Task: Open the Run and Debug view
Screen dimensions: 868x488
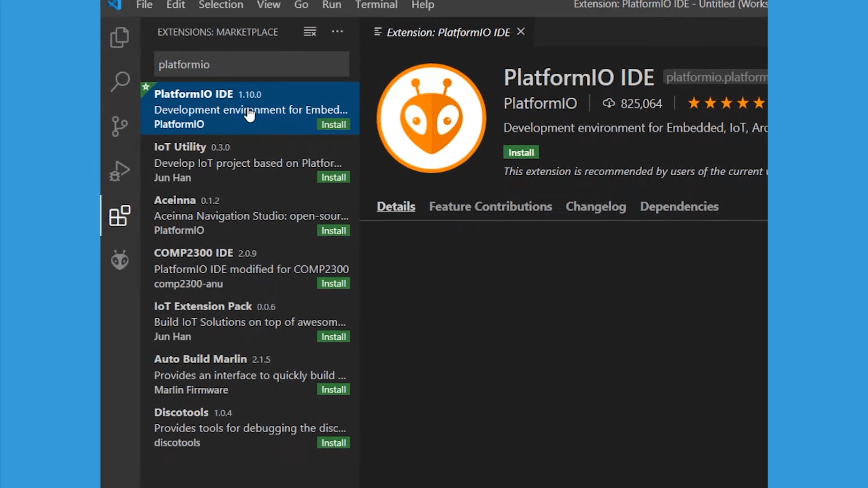Action: pos(120,171)
